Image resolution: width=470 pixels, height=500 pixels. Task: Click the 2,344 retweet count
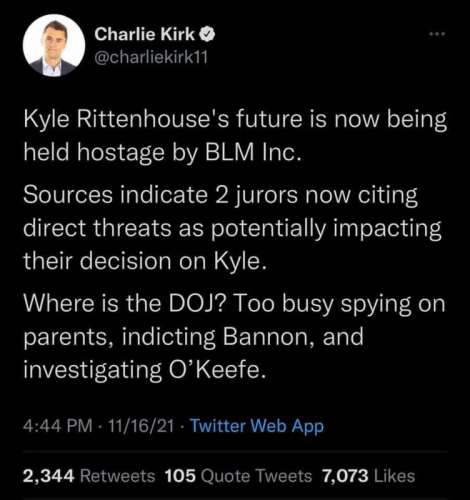pos(49,476)
